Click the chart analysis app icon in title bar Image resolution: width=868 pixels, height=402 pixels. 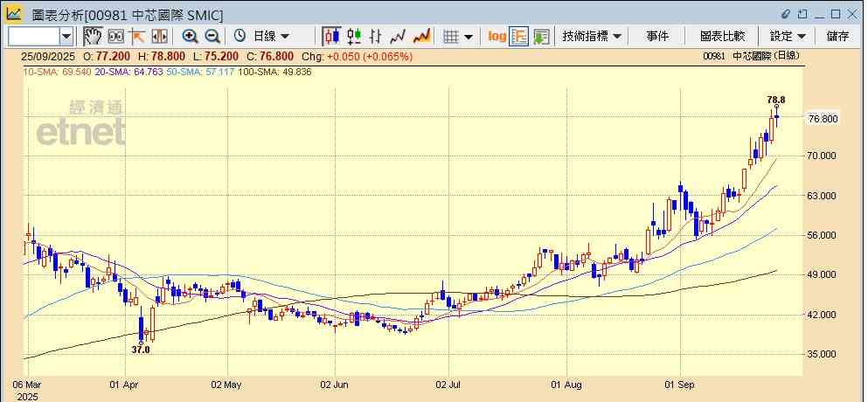tap(14, 13)
